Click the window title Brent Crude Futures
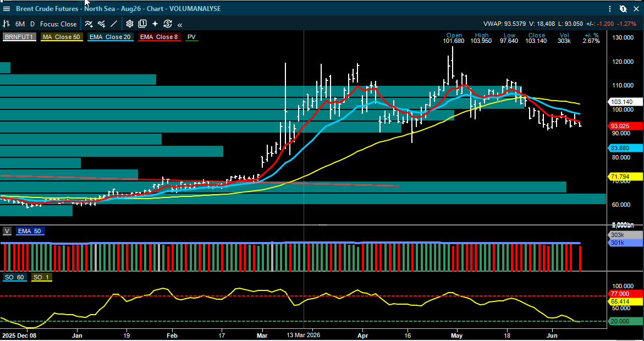Image resolution: width=644 pixels, height=341 pixels. click(118, 9)
